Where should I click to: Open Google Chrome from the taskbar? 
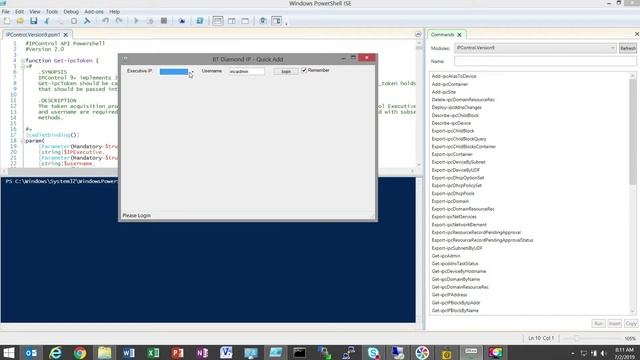point(80,353)
